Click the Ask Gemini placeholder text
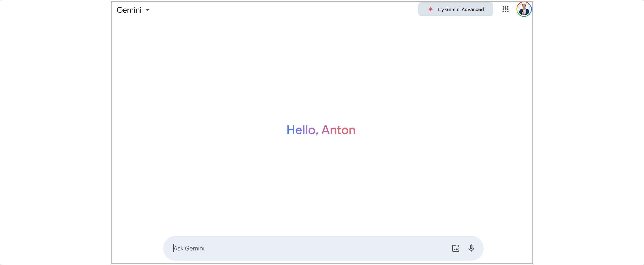Screen dimensions: 644x265 189,248
